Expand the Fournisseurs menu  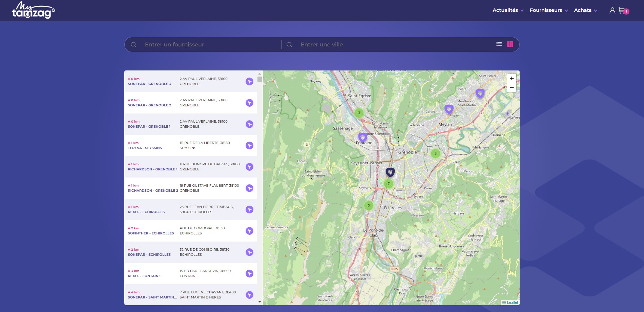[x=549, y=10]
